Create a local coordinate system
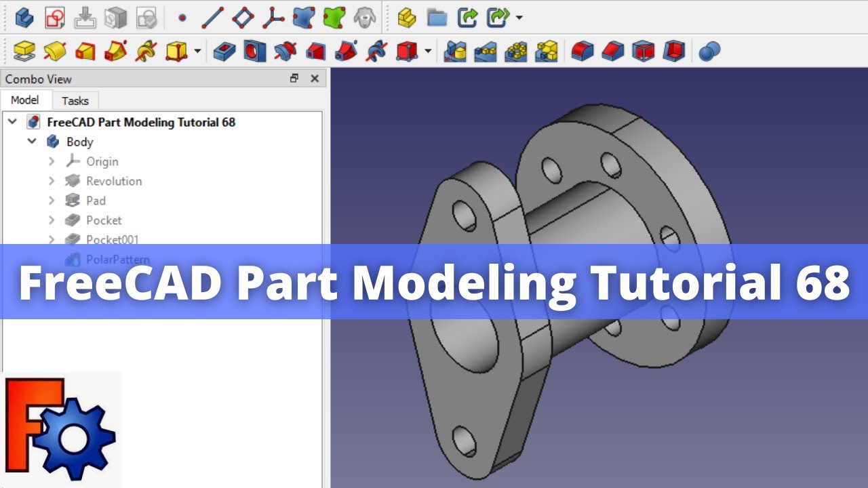The width and height of the screenshot is (868, 488). coord(273,17)
